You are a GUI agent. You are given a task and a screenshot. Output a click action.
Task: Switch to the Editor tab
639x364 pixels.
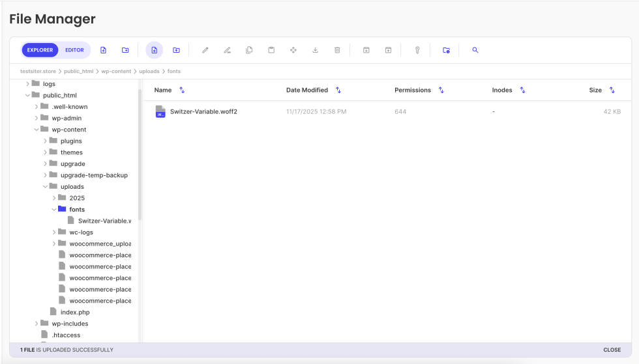[x=74, y=50]
